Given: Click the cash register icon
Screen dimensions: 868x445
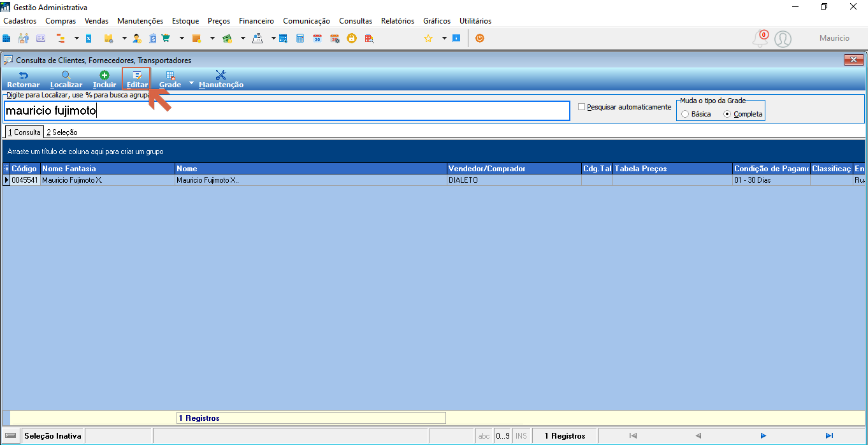Looking at the screenshot, I should pyautogui.click(x=257, y=38).
